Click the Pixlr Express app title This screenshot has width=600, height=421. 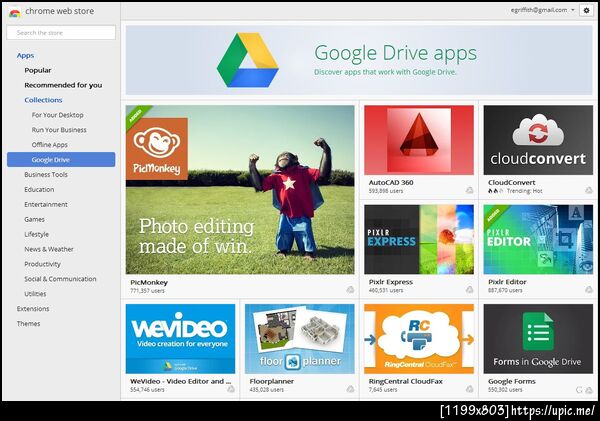391,282
